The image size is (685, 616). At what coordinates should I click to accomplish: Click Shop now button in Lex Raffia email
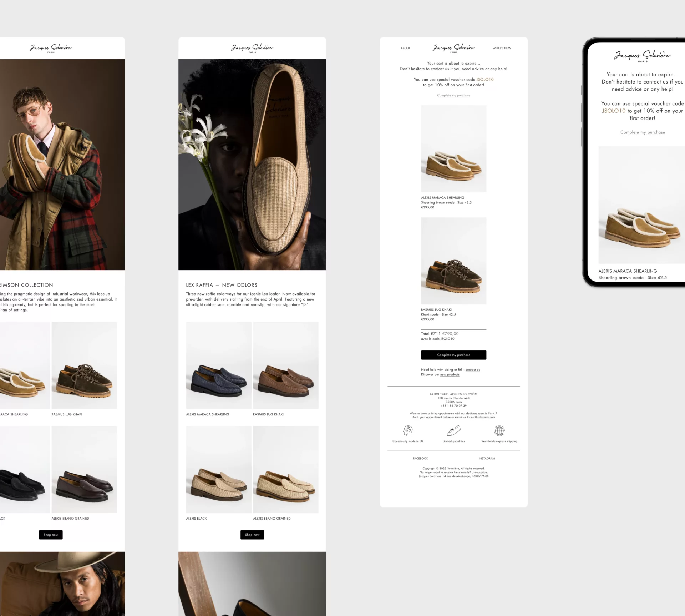252,535
